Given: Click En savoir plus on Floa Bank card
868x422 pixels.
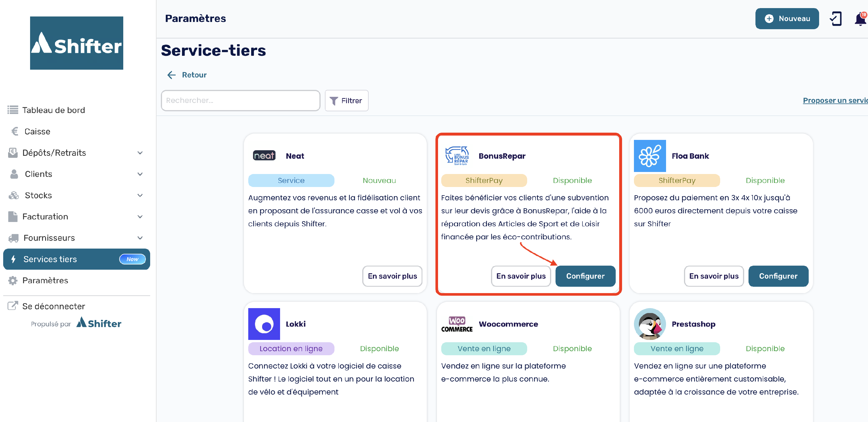Looking at the screenshot, I should [x=714, y=276].
